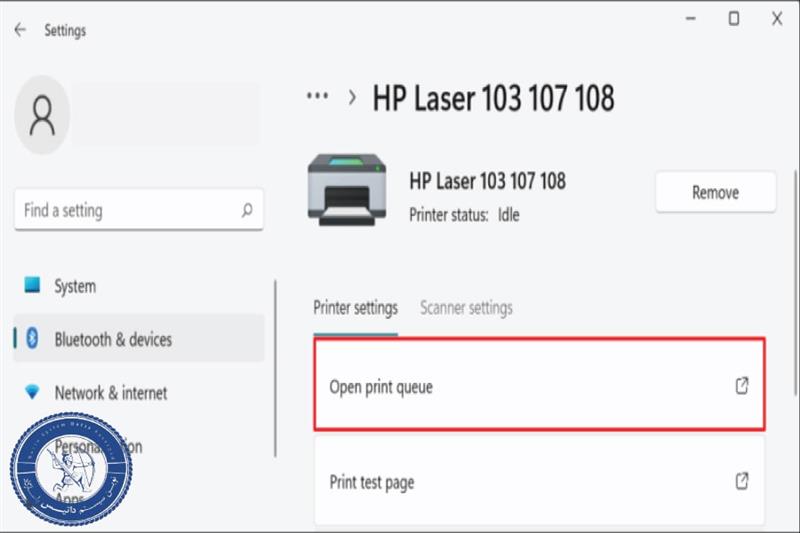The image size is (800, 533).
Task: Minimize the Settings window
Action: [x=691, y=18]
